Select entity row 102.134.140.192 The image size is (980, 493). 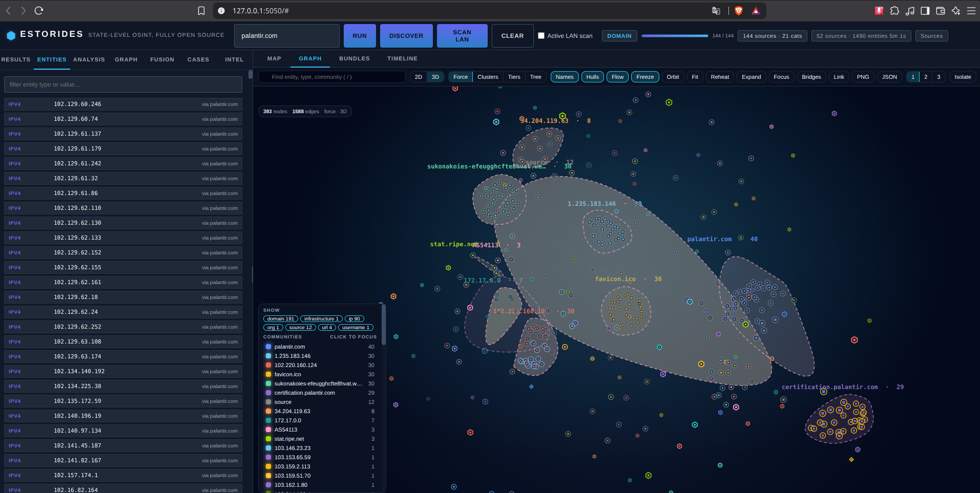coord(123,371)
